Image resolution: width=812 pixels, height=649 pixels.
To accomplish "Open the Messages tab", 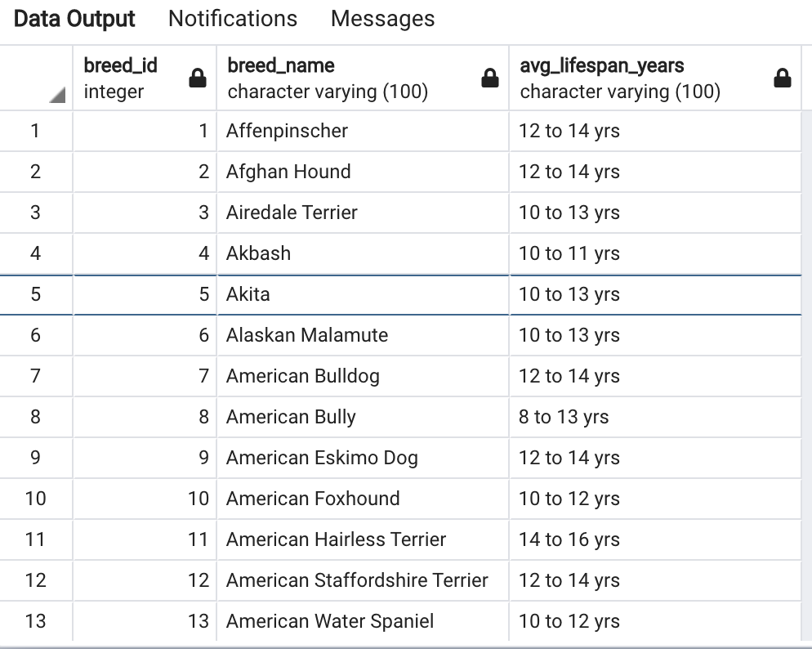I will tap(382, 18).
